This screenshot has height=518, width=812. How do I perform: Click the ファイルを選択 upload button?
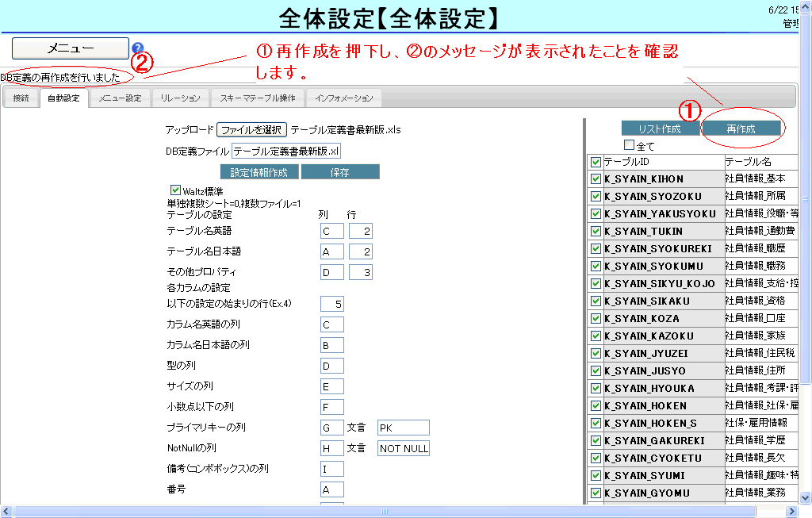[251, 130]
